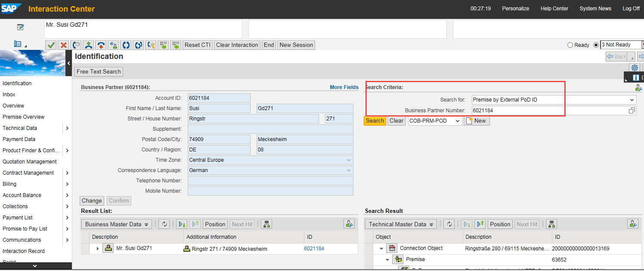Open the COB-PRM-POD dropdown

tap(457, 121)
